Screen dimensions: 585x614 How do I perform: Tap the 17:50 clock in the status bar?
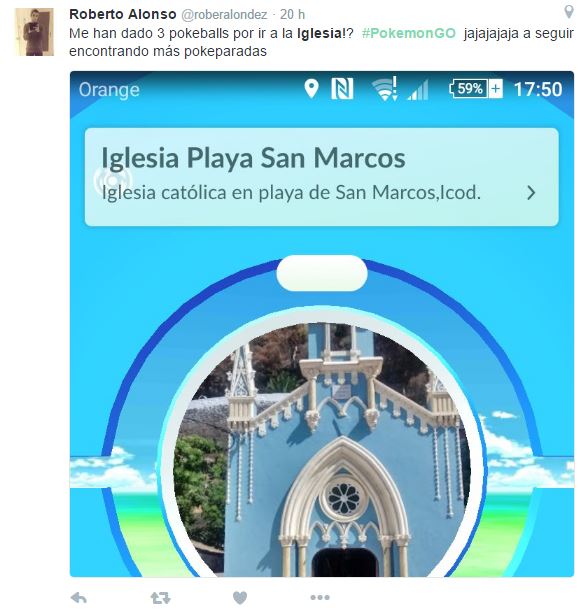pyautogui.click(x=538, y=89)
